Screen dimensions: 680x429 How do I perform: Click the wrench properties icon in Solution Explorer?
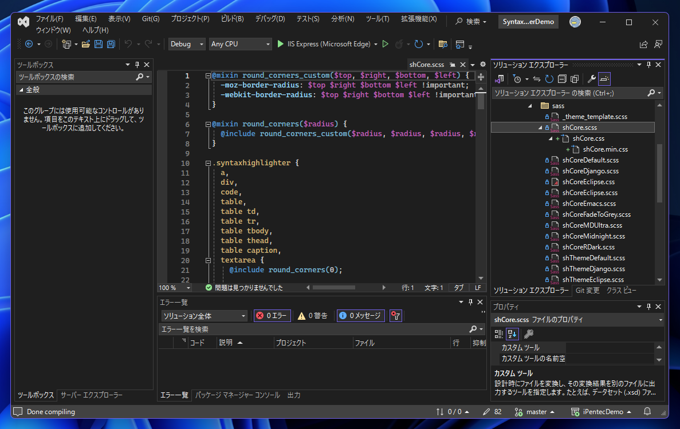tap(591, 78)
